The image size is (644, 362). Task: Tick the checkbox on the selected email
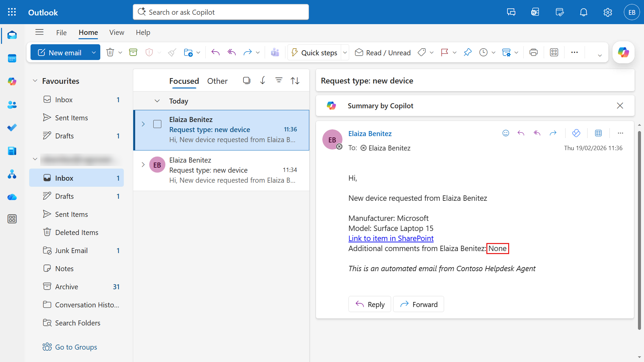[x=157, y=124]
